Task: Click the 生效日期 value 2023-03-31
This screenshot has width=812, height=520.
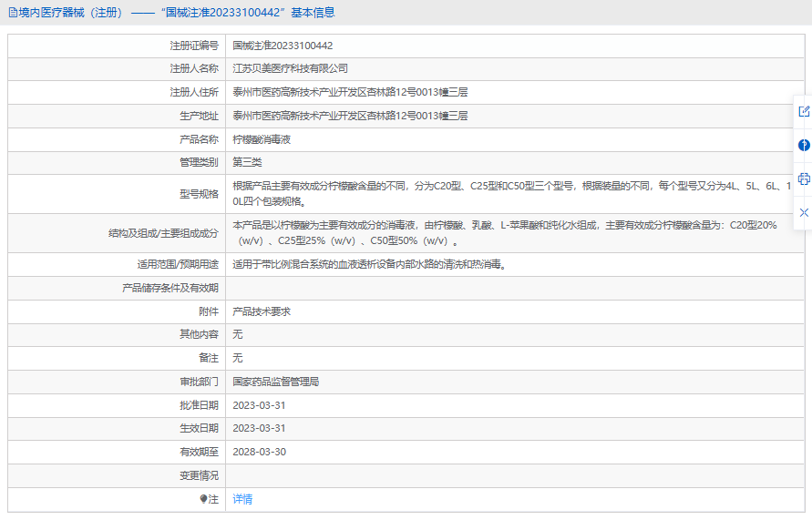Action: point(259,428)
